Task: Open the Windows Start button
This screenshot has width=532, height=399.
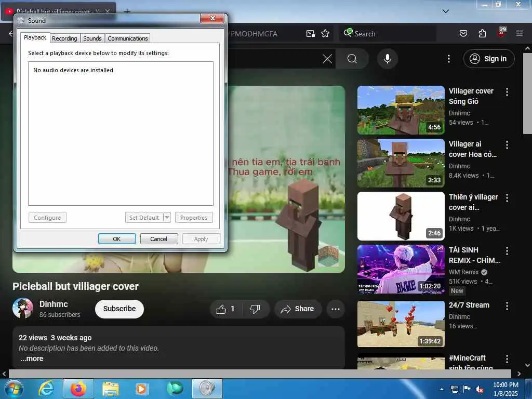Action: [14, 389]
